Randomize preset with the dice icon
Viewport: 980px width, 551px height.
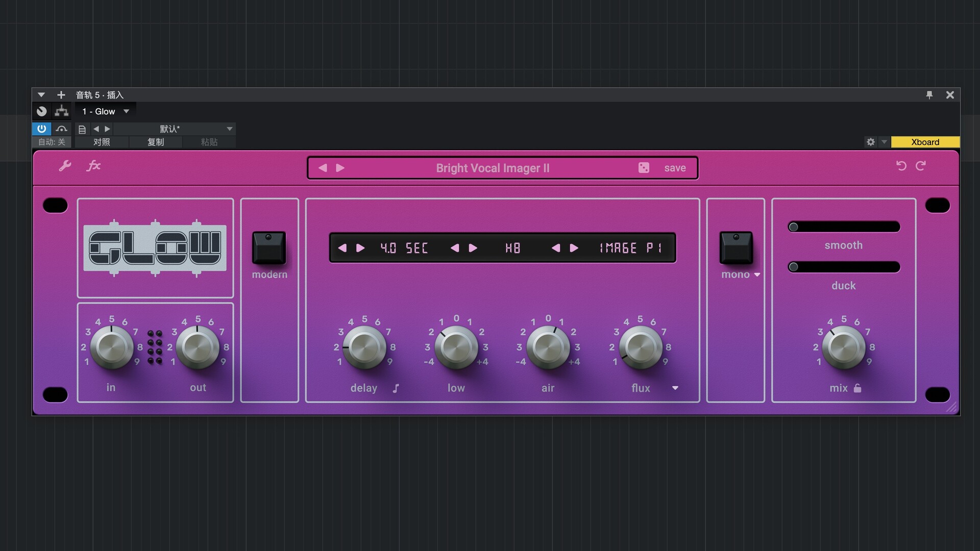[644, 168]
